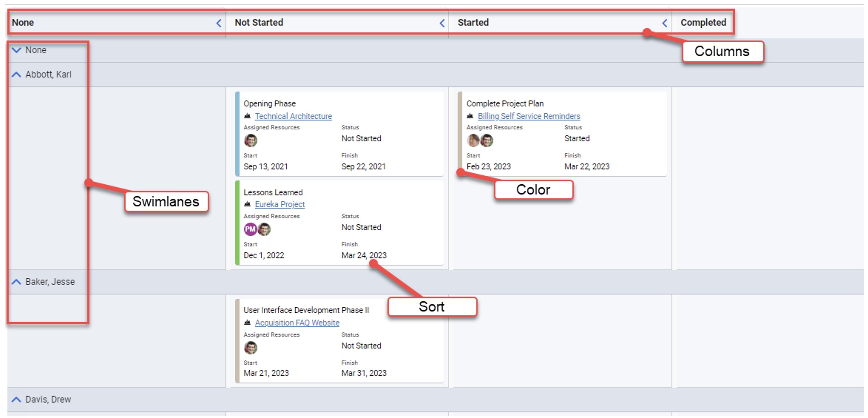868x418 pixels.
Task: Click Feb 23, 2023 start date
Action: tap(488, 166)
